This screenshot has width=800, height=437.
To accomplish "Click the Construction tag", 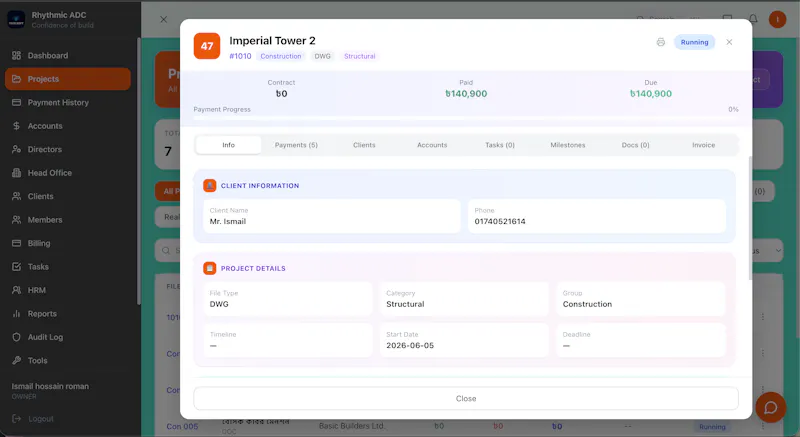I will point(281,56).
